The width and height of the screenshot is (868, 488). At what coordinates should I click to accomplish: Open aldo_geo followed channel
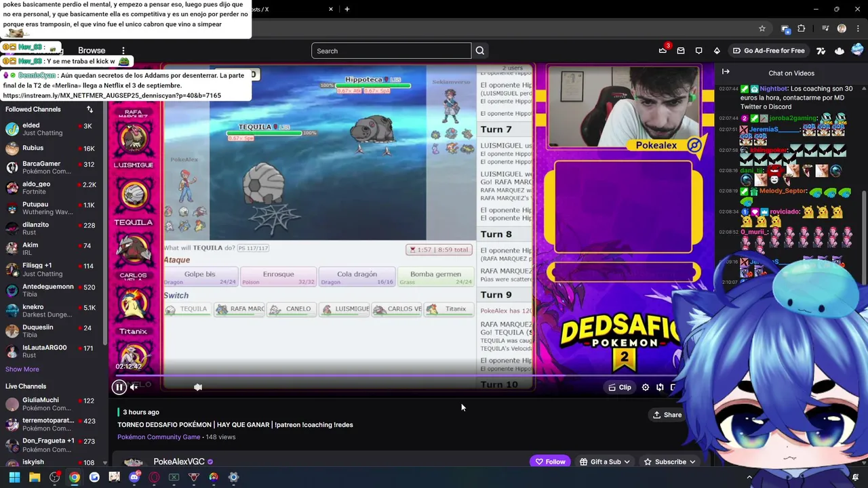[x=52, y=188]
